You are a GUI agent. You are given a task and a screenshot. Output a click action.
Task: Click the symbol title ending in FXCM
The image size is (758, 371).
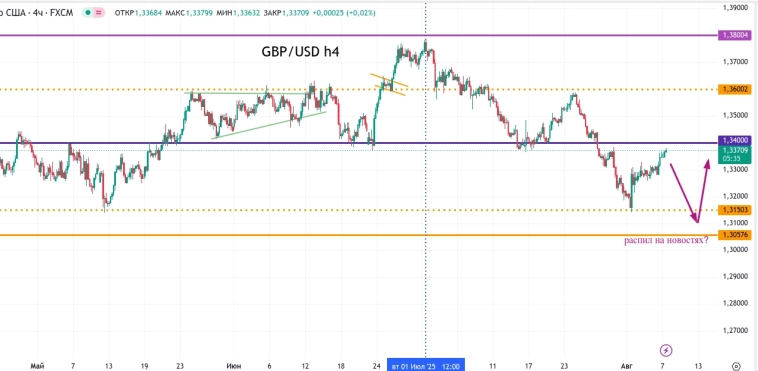click(37, 13)
